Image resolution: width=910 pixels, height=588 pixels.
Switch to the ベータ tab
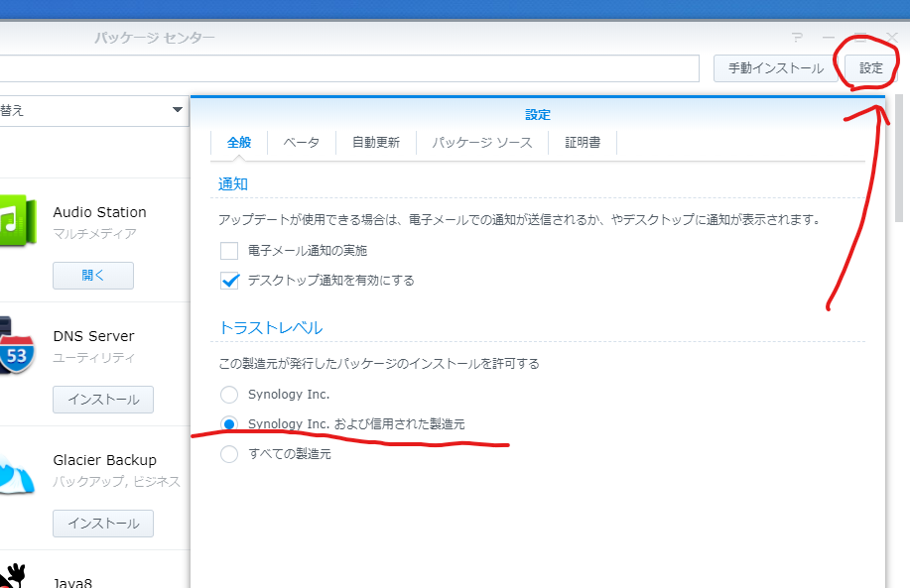coord(301,142)
